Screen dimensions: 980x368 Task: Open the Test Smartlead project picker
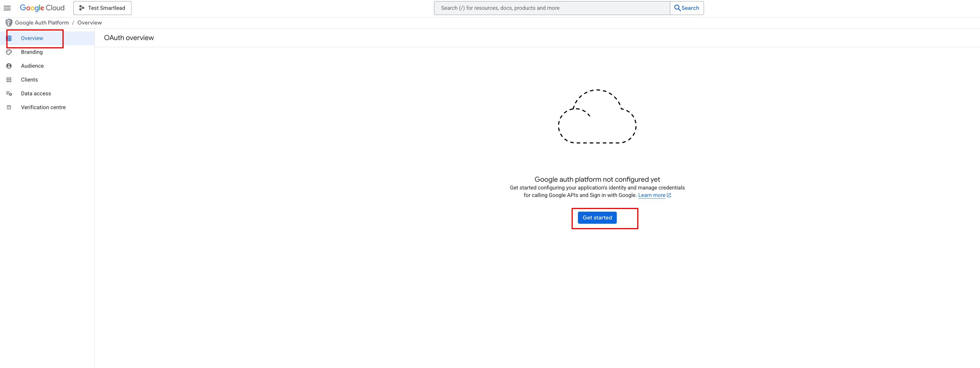(102, 8)
